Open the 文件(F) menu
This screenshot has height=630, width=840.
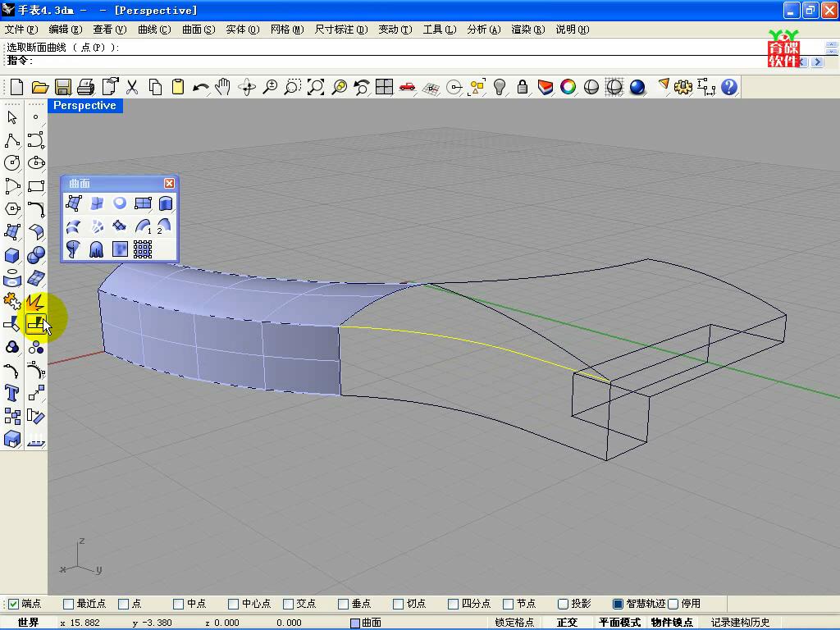click(21, 30)
